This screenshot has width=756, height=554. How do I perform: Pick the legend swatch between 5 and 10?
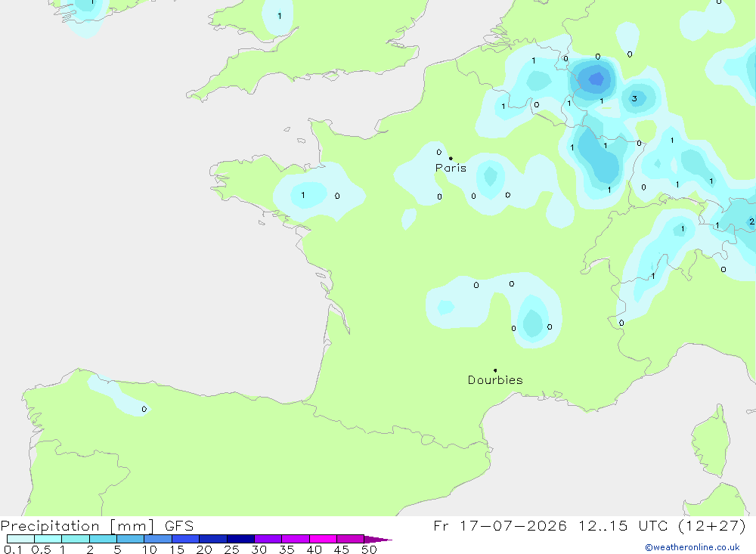tap(131, 539)
